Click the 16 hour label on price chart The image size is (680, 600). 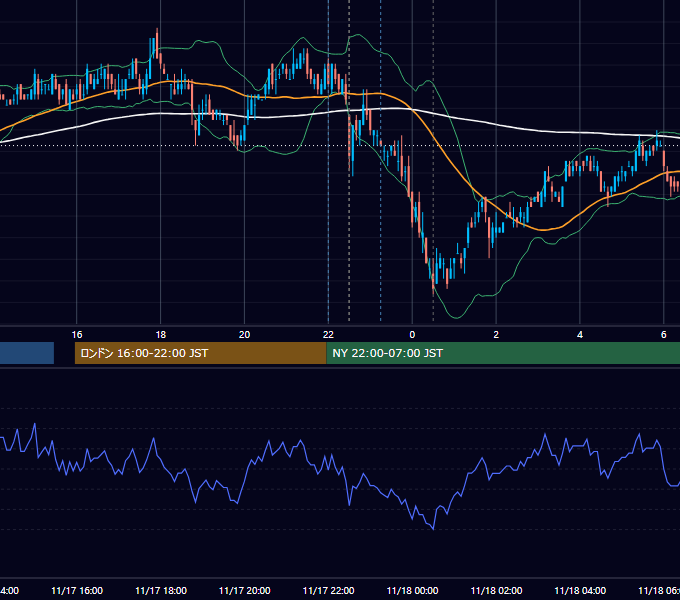point(77,335)
